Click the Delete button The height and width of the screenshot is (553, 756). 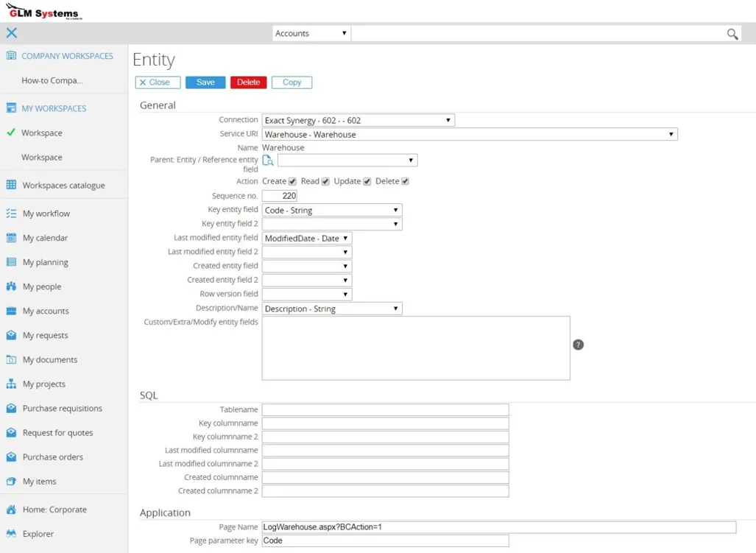click(x=249, y=82)
